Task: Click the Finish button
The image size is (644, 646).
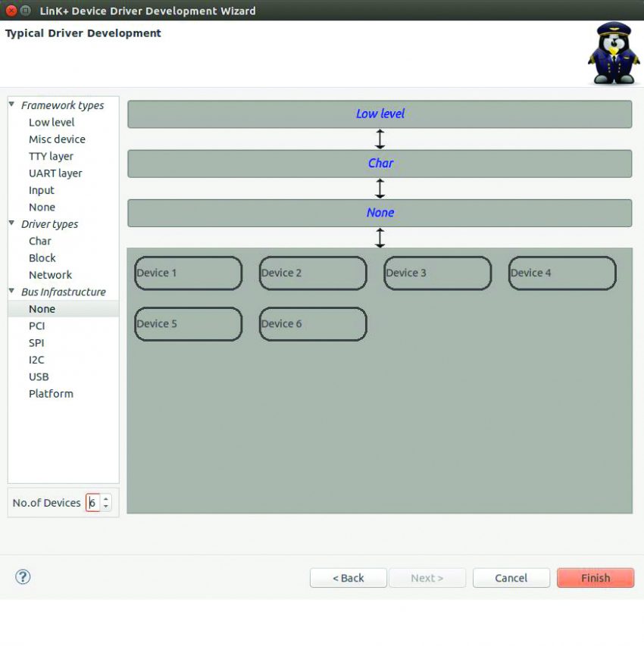Action: point(596,577)
